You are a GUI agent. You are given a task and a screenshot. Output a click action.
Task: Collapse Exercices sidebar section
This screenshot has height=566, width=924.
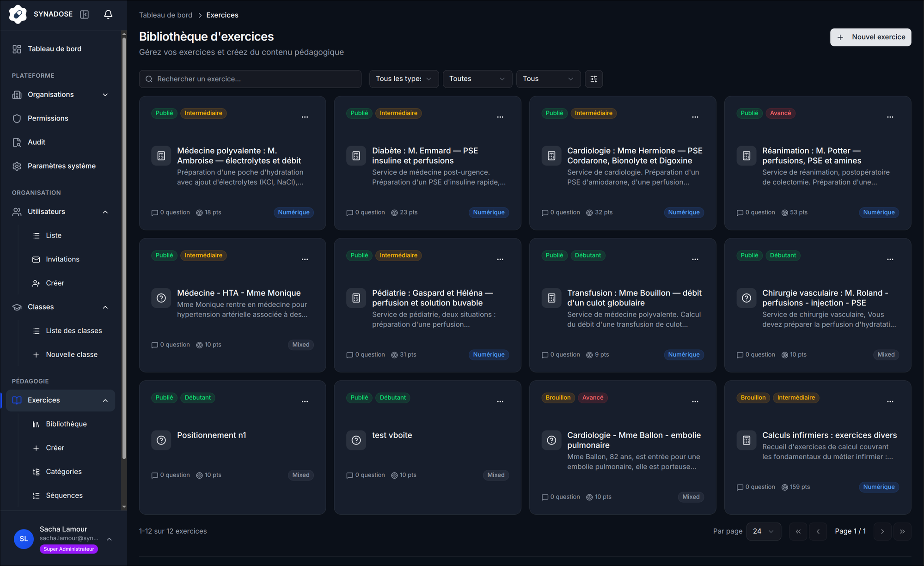coord(61,400)
